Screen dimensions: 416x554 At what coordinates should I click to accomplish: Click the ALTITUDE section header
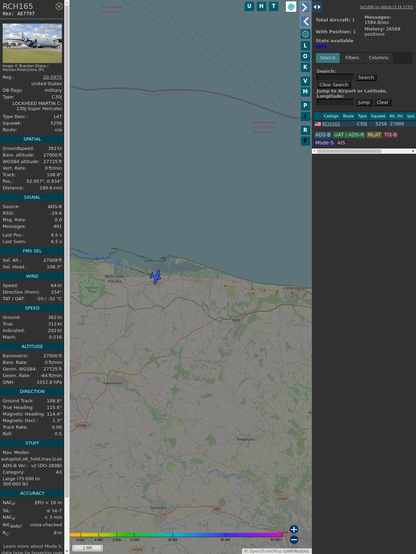pos(32,347)
